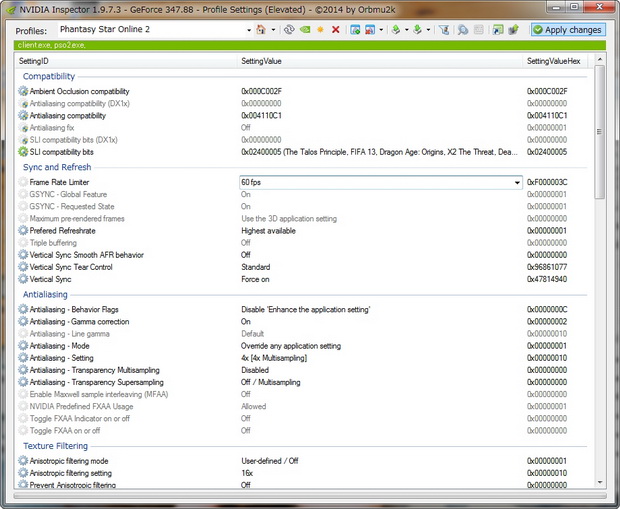This screenshot has width=620, height=509.
Task: Click the SettingValueHex column header
Action: point(555,61)
